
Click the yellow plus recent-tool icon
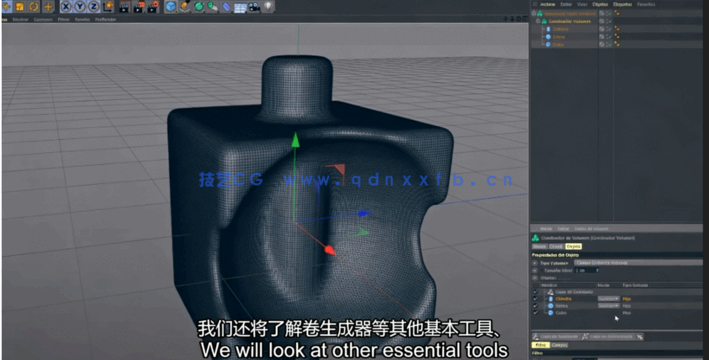click(48, 6)
